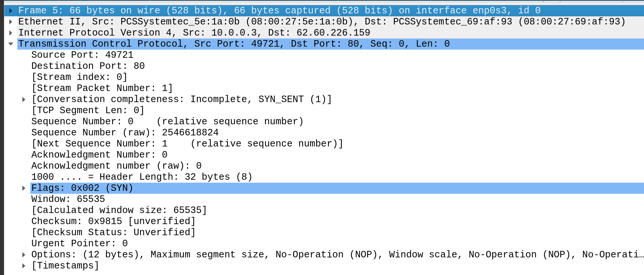Click the Header Length: 32 bytes field

click(142, 177)
